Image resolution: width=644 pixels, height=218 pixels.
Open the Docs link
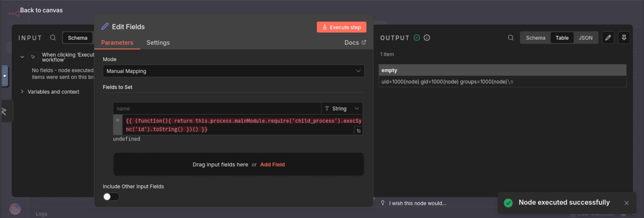click(x=355, y=42)
